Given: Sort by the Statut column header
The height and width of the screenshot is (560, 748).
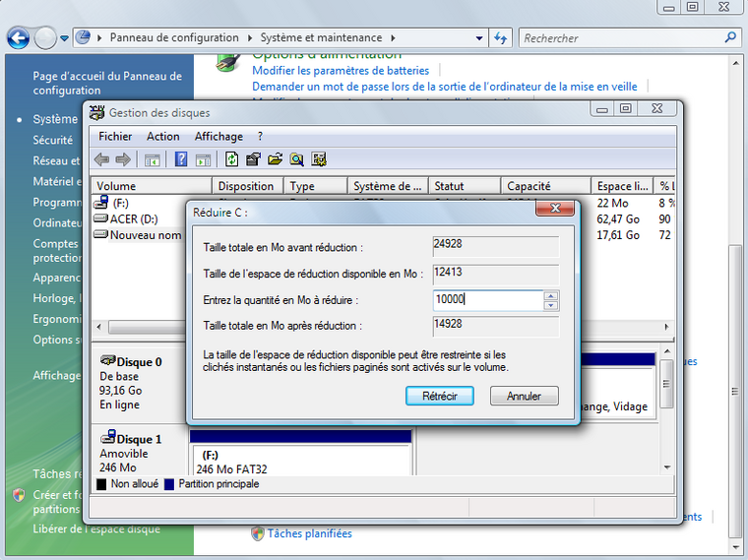Looking at the screenshot, I should pyautogui.click(x=465, y=186).
